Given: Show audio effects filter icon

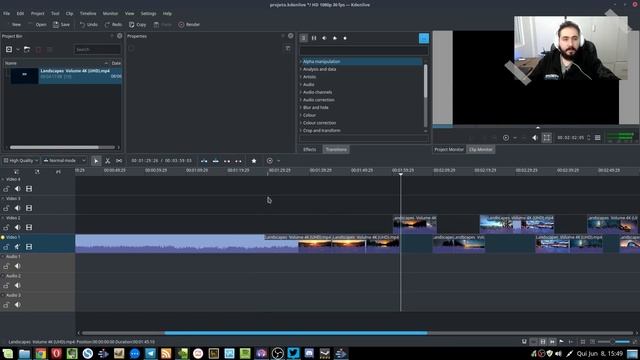Looking at the screenshot, I should [x=324, y=38].
